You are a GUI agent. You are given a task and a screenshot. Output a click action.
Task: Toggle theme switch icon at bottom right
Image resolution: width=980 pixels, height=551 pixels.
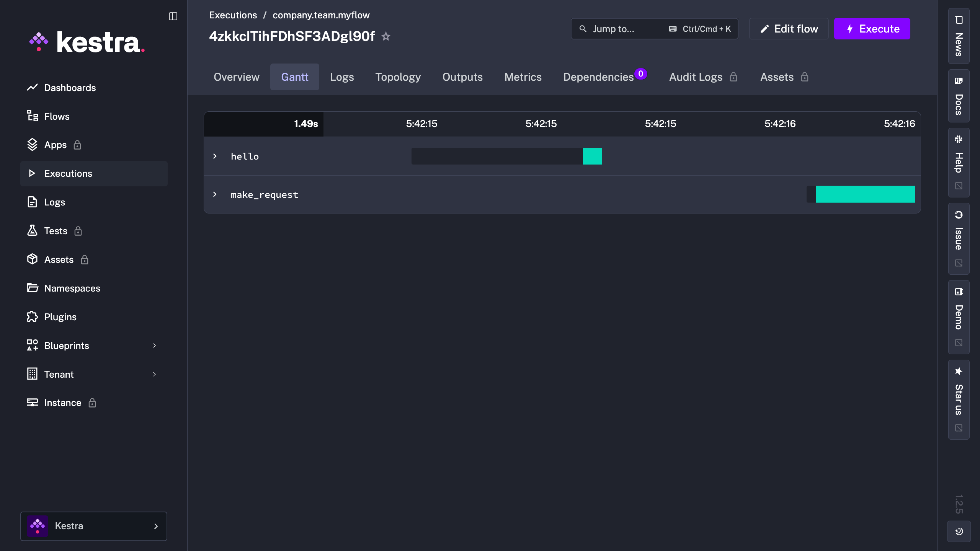tap(959, 531)
